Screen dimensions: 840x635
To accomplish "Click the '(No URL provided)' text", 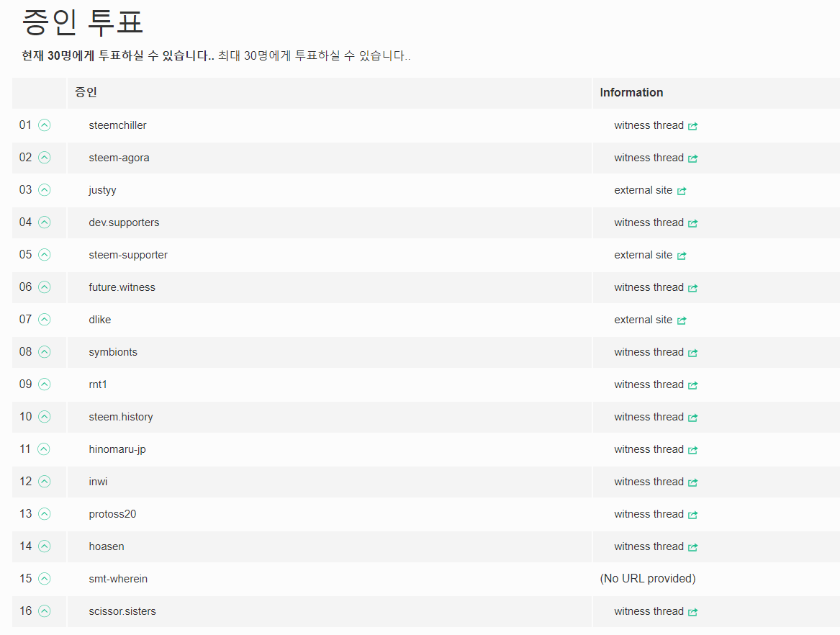I will (648, 579).
